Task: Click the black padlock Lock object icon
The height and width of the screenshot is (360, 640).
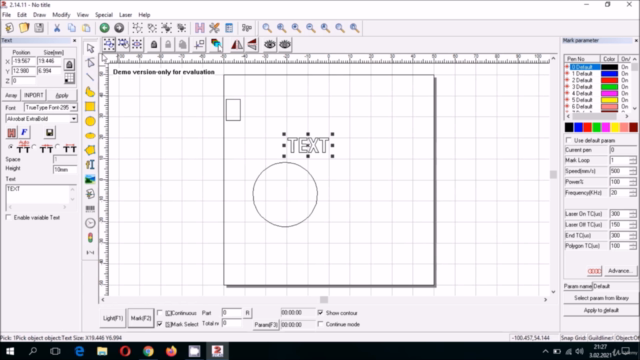Action: (154, 44)
